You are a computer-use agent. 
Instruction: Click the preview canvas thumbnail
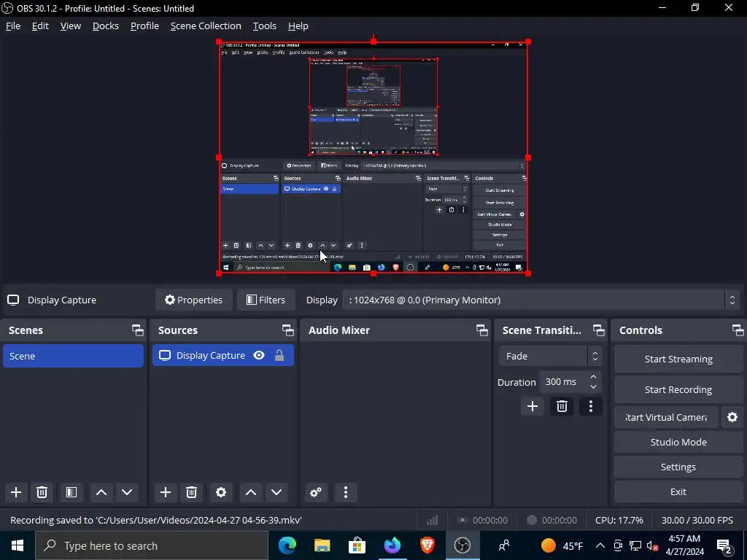[373, 157]
